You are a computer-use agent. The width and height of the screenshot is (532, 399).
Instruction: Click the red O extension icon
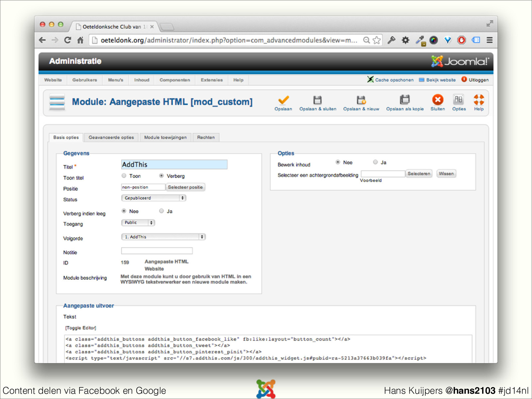[x=462, y=40]
